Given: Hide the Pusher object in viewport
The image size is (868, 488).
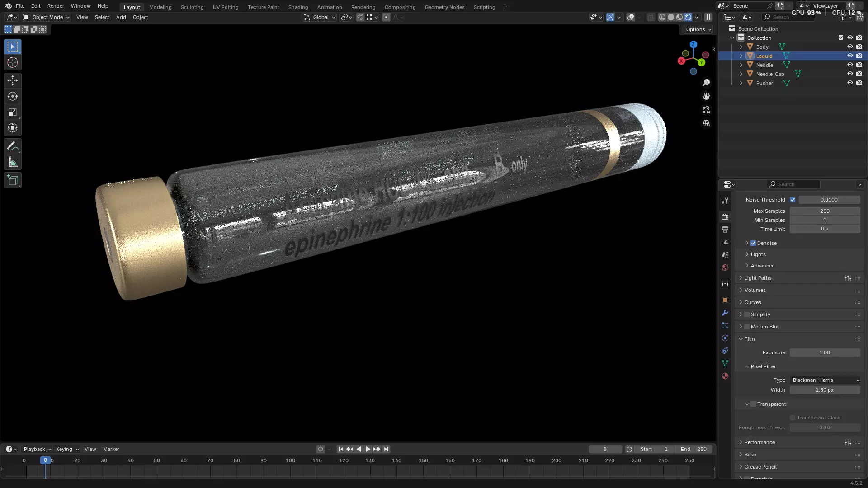Looking at the screenshot, I should click(850, 83).
